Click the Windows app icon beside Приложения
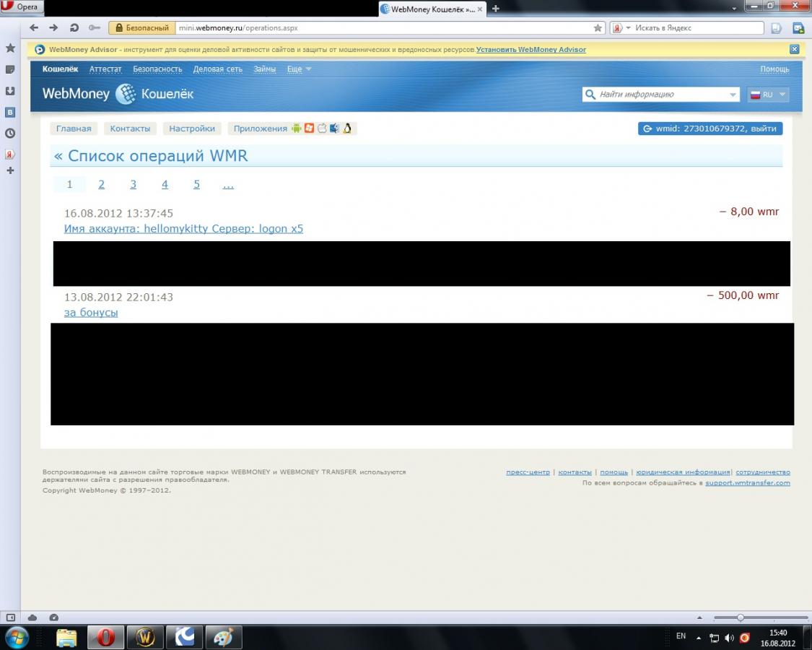The height and width of the screenshot is (650, 812). tap(309, 129)
